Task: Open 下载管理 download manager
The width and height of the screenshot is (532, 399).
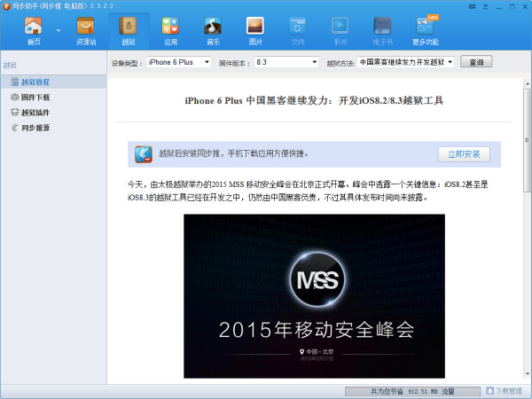Action: [504, 391]
